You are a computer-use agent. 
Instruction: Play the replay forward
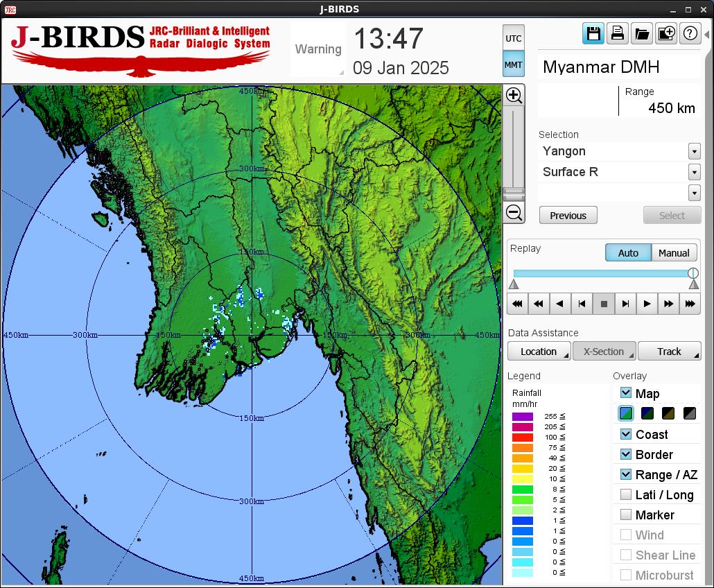(647, 304)
